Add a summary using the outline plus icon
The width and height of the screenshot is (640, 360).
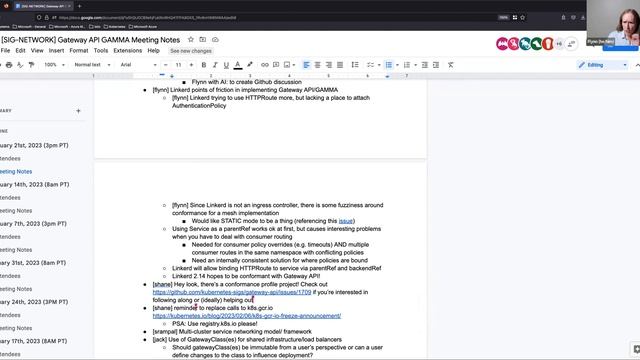click(78, 111)
